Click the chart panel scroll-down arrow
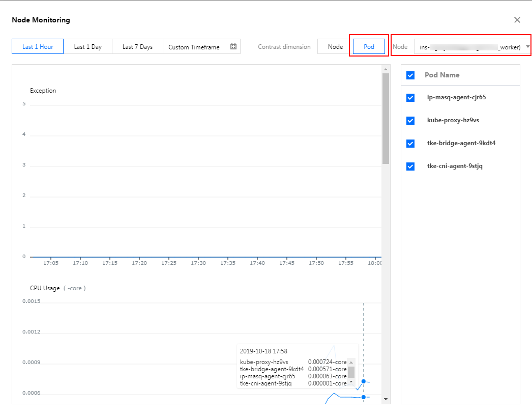The height and width of the screenshot is (417, 532). (x=386, y=399)
